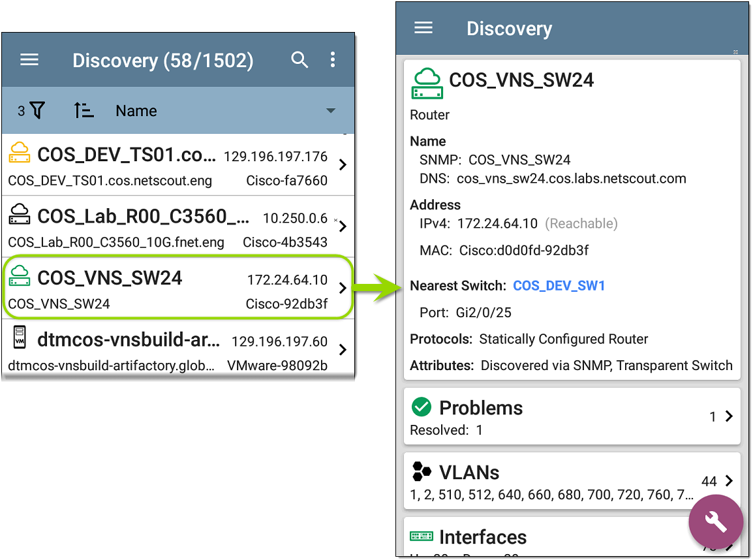Open details chevron for COS_Lab_R00_C3560 row
The width and height of the screenshot is (753, 560).
click(343, 226)
